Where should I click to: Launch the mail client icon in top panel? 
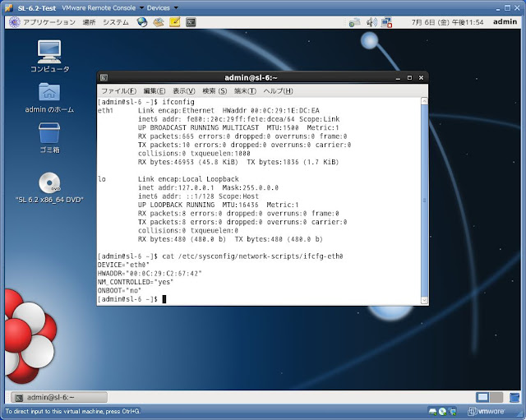[159, 22]
